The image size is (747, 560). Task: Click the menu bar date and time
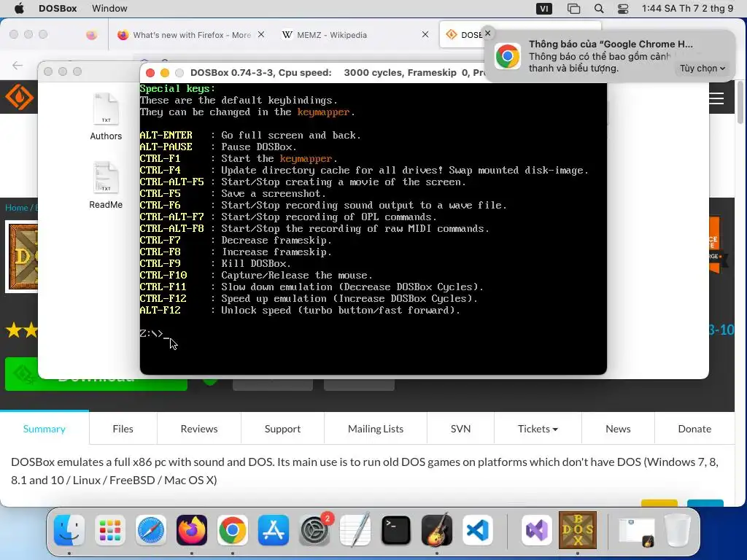click(x=687, y=8)
